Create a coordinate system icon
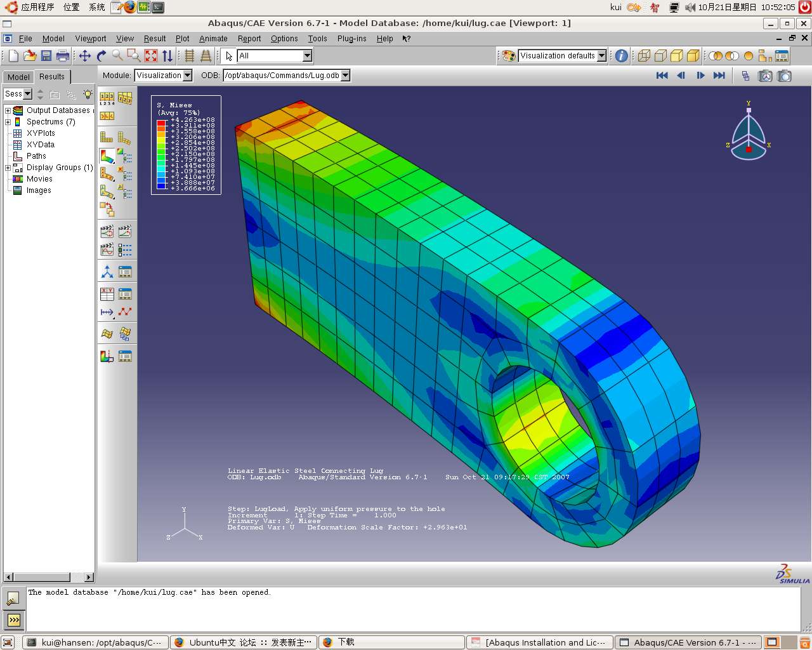 (x=107, y=272)
